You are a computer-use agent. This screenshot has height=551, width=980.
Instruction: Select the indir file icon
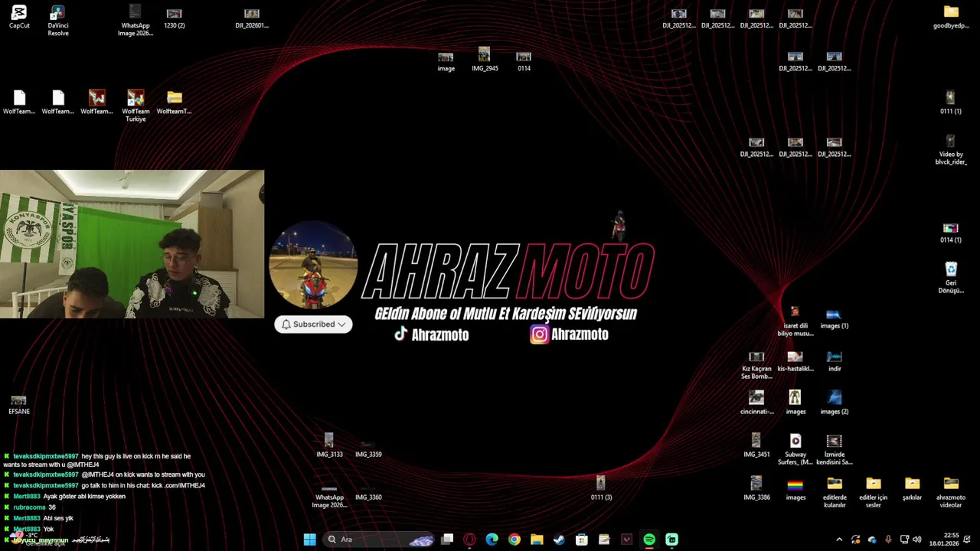point(835,361)
